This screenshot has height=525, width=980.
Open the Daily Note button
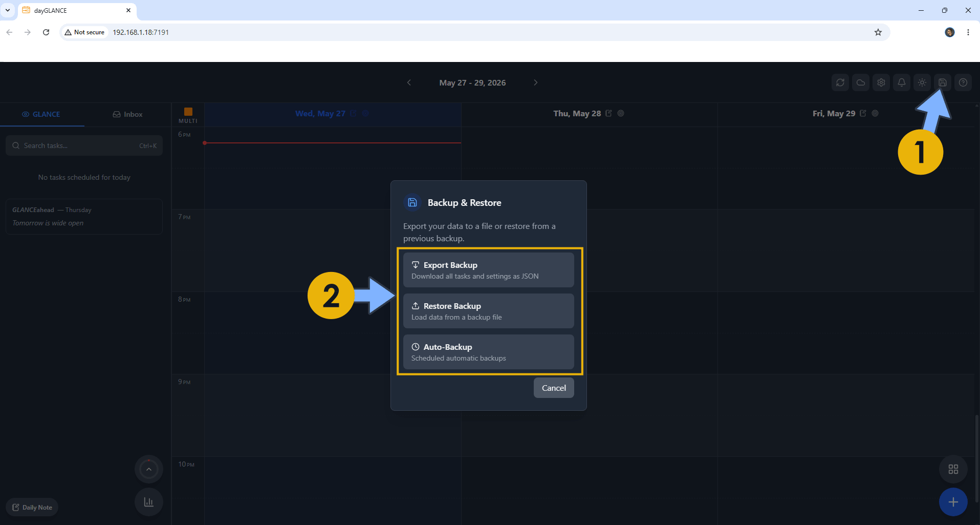(32, 508)
